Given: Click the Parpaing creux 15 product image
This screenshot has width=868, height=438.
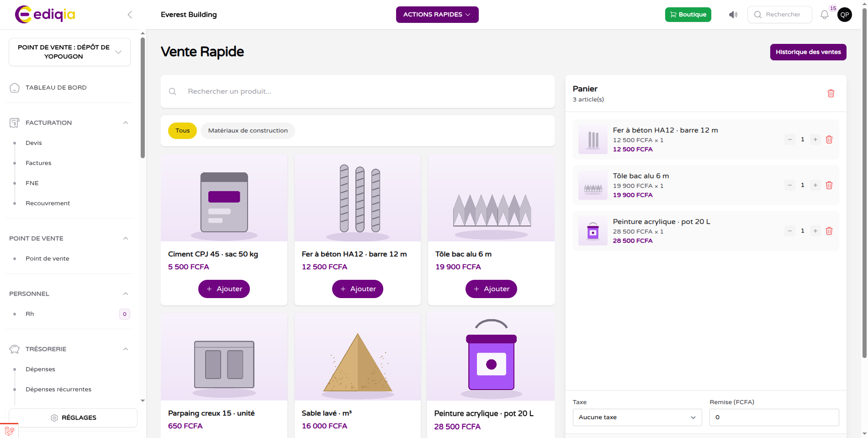Looking at the screenshot, I should pos(224,357).
